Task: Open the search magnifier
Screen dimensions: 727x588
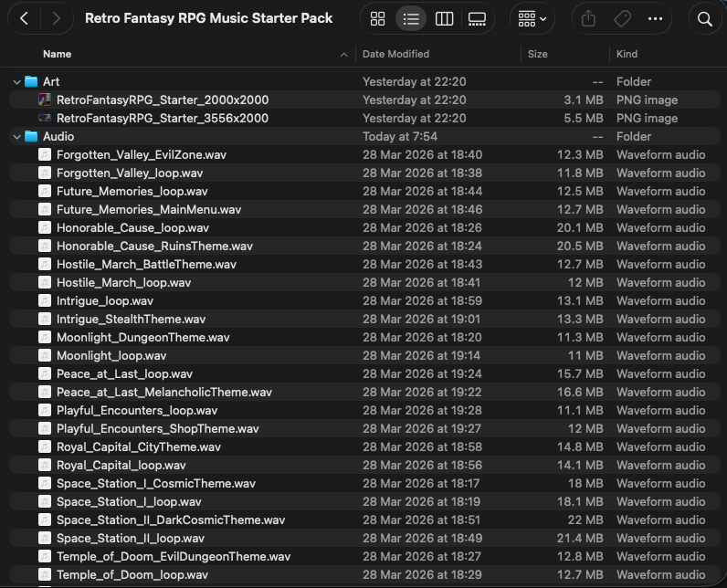Action: point(704,18)
